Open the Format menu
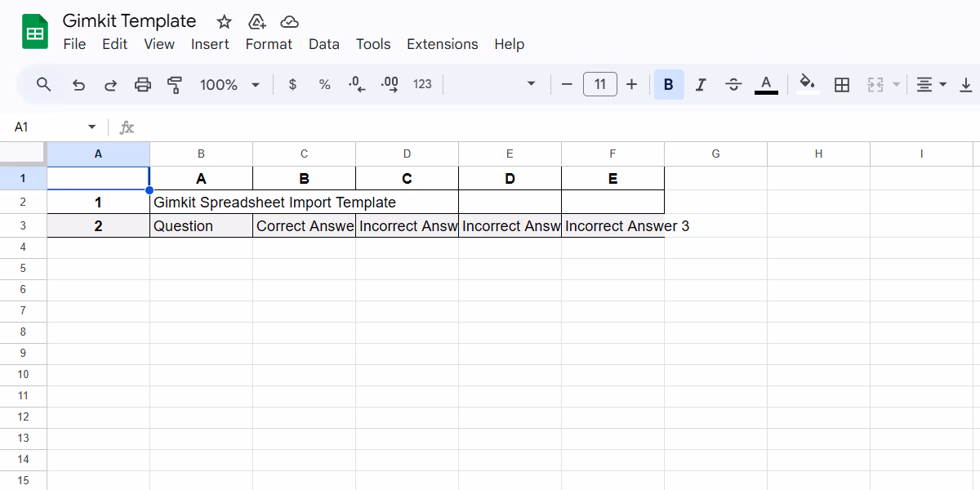This screenshot has height=490, width=980. [269, 44]
